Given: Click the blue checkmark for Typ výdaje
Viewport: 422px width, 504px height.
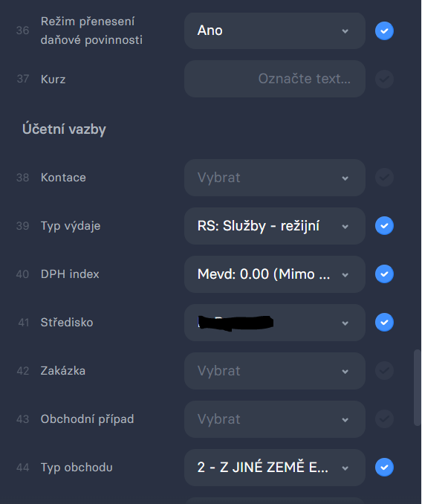Looking at the screenshot, I should click(x=384, y=226).
